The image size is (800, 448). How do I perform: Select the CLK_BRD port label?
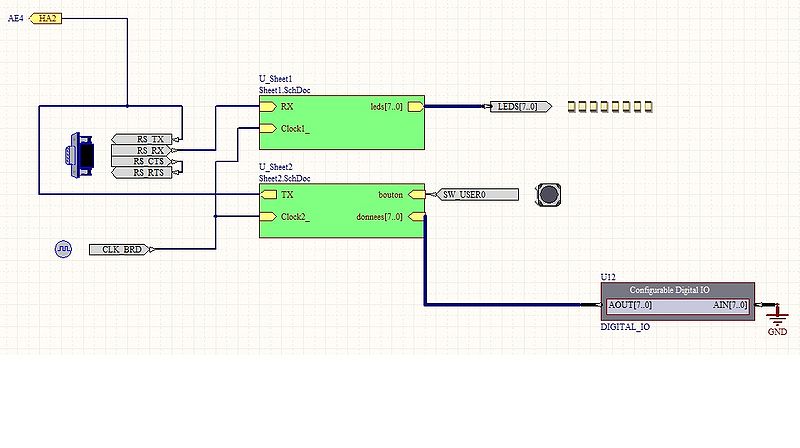pos(121,249)
